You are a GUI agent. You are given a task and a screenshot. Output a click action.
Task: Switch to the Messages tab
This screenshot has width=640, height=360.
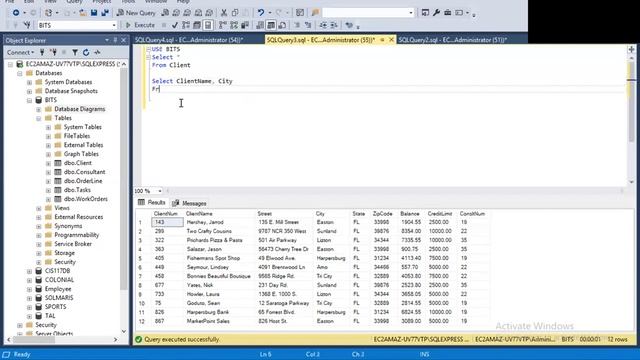pyautogui.click(x=189, y=203)
